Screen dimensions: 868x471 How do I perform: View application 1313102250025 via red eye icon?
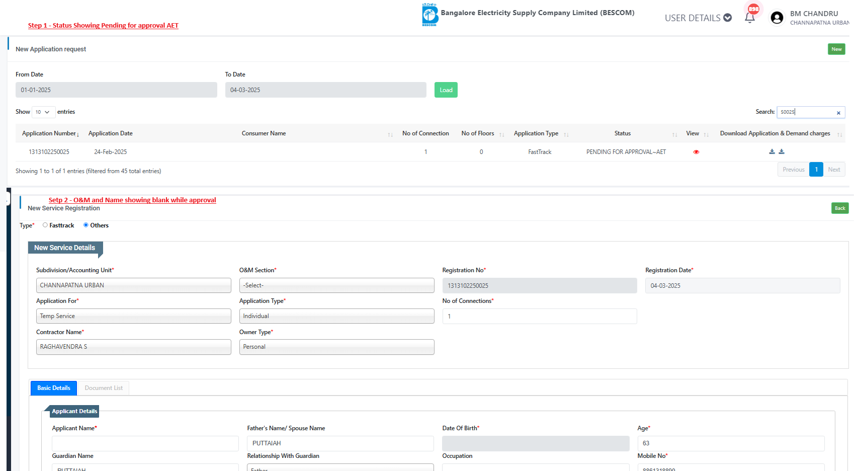pyautogui.click(x=696, y=152)
